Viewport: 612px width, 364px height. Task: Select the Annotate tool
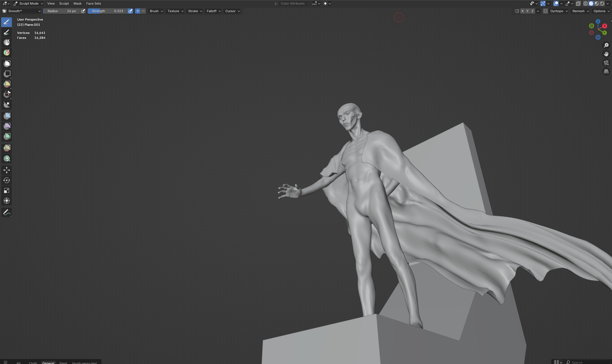pyautogui.click(x=7, y=212)
